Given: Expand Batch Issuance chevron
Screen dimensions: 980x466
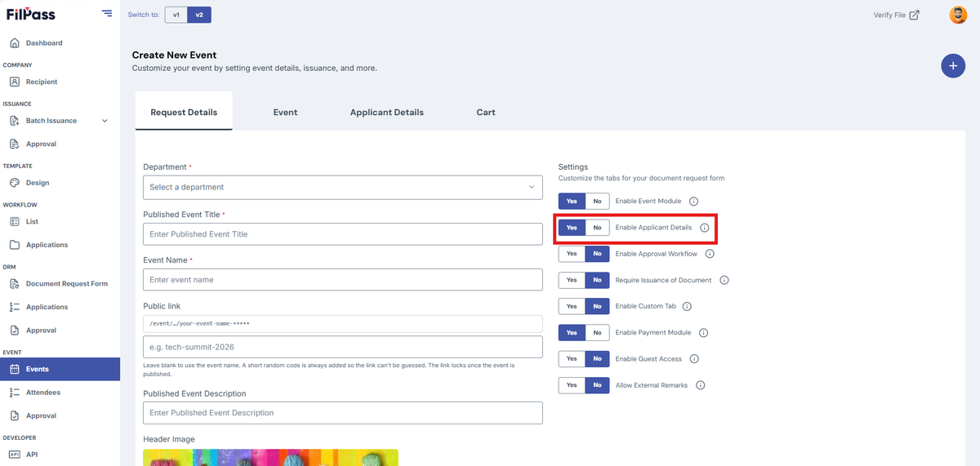Looking at the screenshot, I should click(105, 121).
